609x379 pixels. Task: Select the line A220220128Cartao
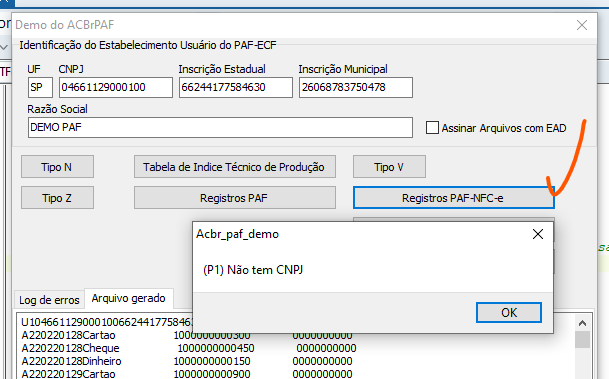coord(68,336)
